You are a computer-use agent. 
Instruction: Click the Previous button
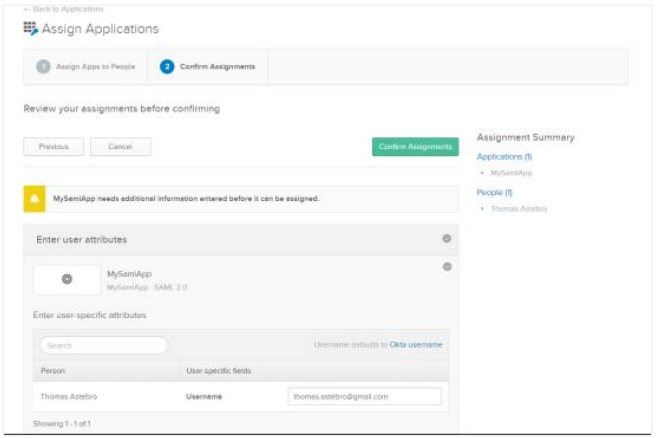54,147
